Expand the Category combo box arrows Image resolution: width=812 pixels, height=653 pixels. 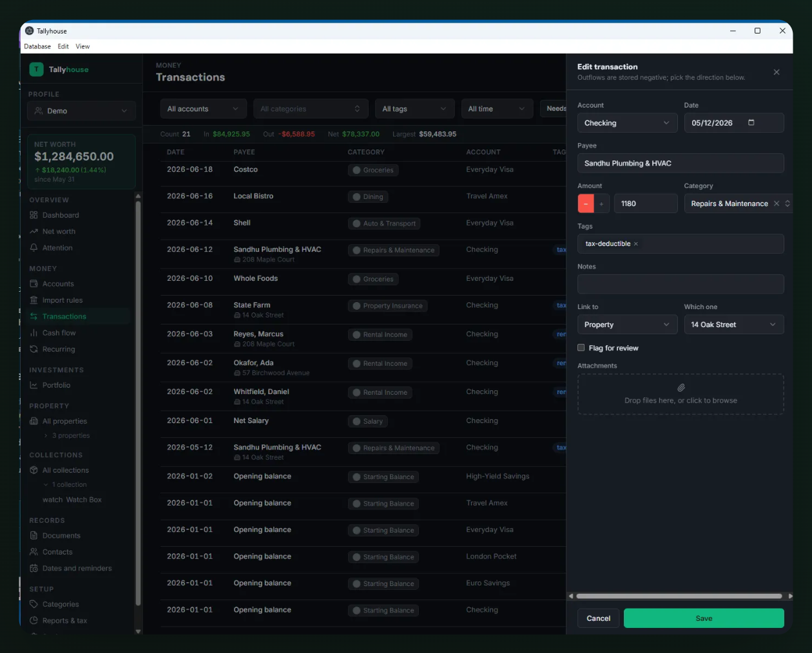(787, 203)
